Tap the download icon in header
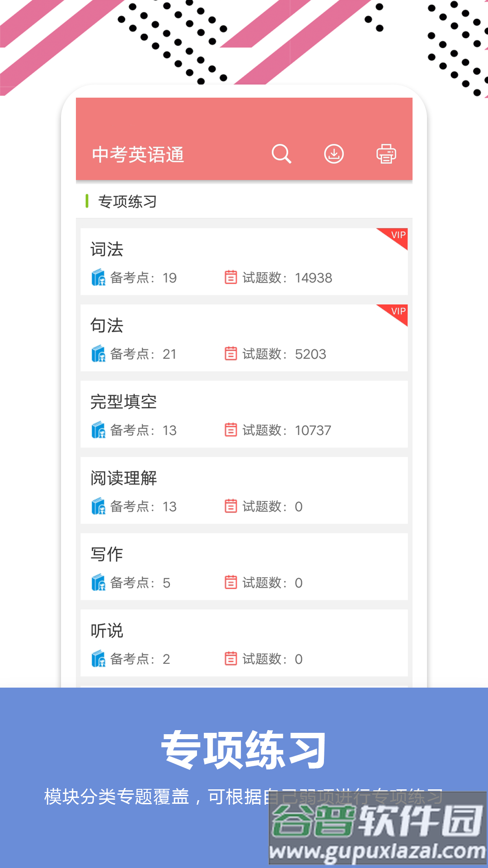Viewport: 488px width, 868px height. [334, 154]
